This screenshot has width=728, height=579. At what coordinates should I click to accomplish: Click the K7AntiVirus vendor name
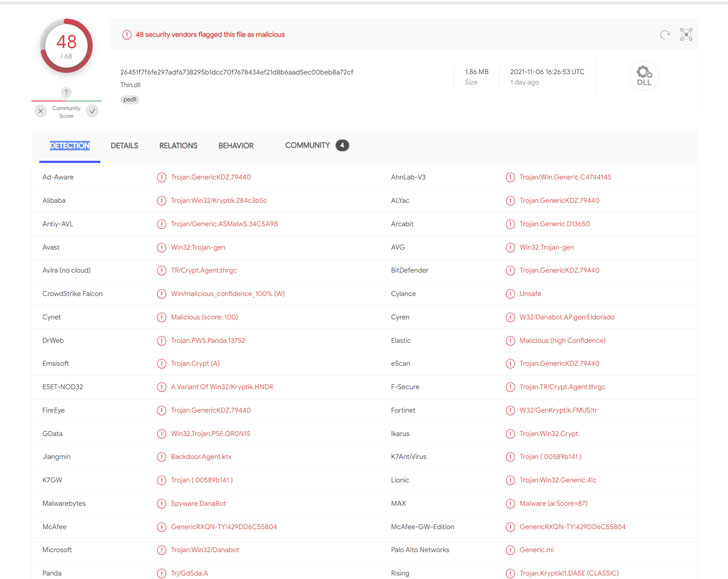coord(409,457)
